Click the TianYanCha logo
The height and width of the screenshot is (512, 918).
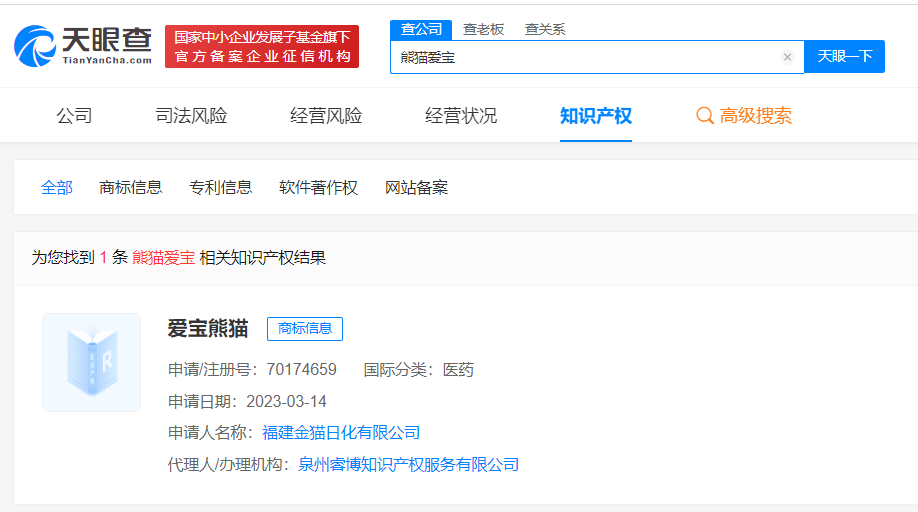coord(83,46)
